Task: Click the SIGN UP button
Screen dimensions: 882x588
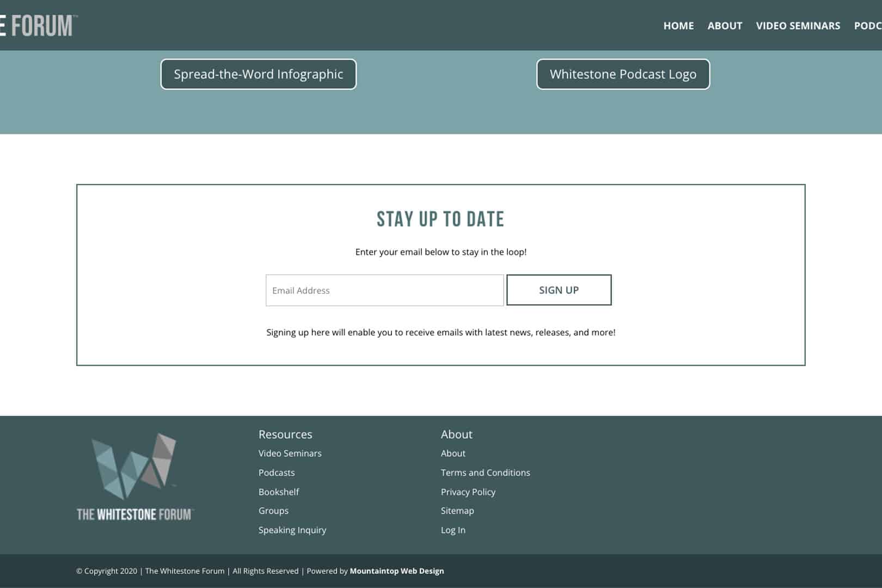Action: tap(559, 290)
